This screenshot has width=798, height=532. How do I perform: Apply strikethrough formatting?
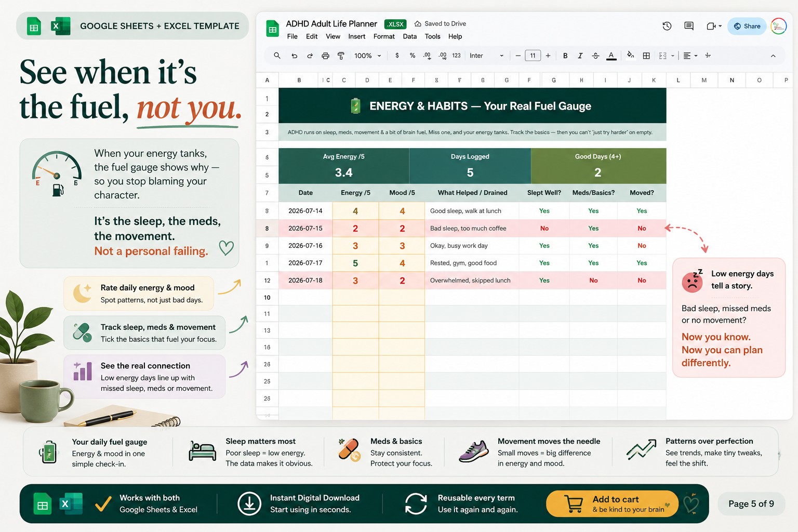tap(595, 56)
